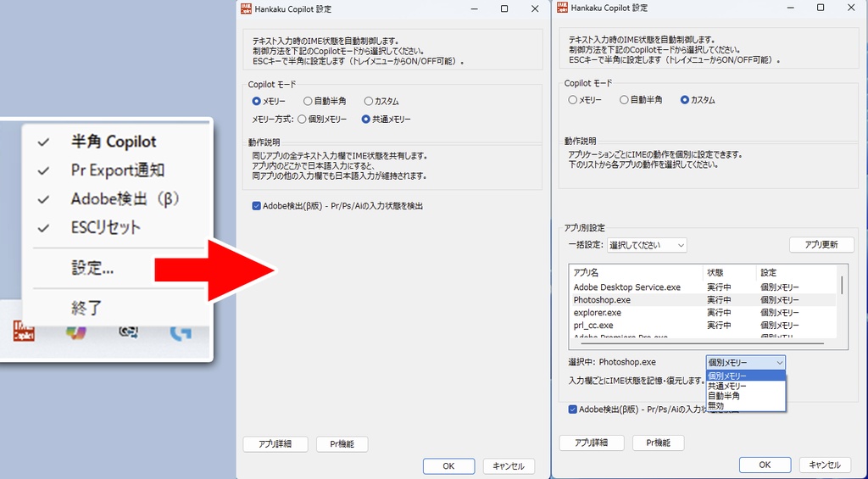Select カスタム radio in the left window

coord(381,102)
